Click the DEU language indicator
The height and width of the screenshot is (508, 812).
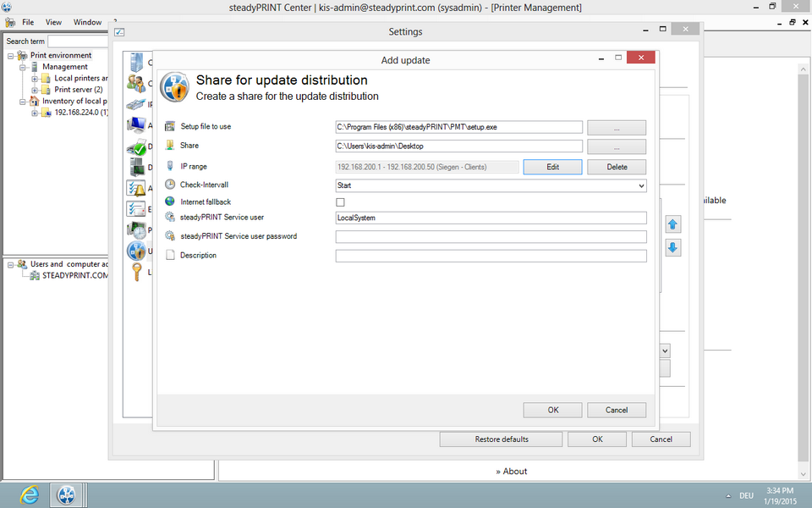click(x=746, y=496)
